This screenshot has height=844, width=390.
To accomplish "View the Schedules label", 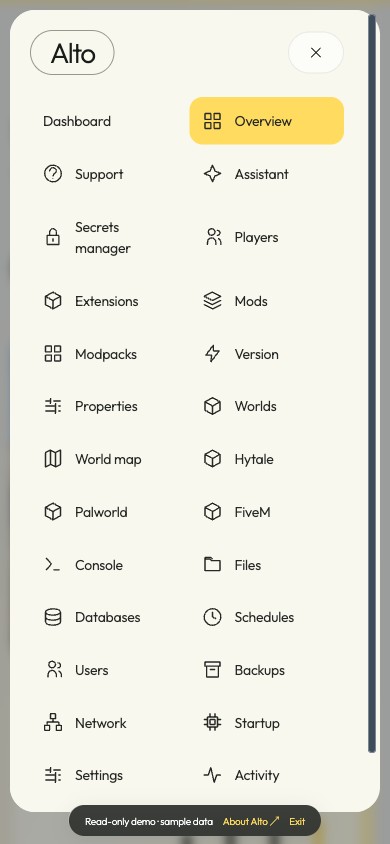I will pyautogui.click(x=264, y=617).
